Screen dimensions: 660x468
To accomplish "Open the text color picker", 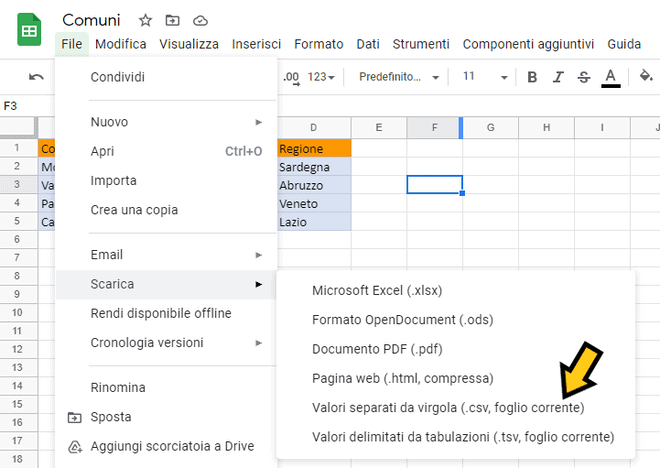I will tap(611, 77).
